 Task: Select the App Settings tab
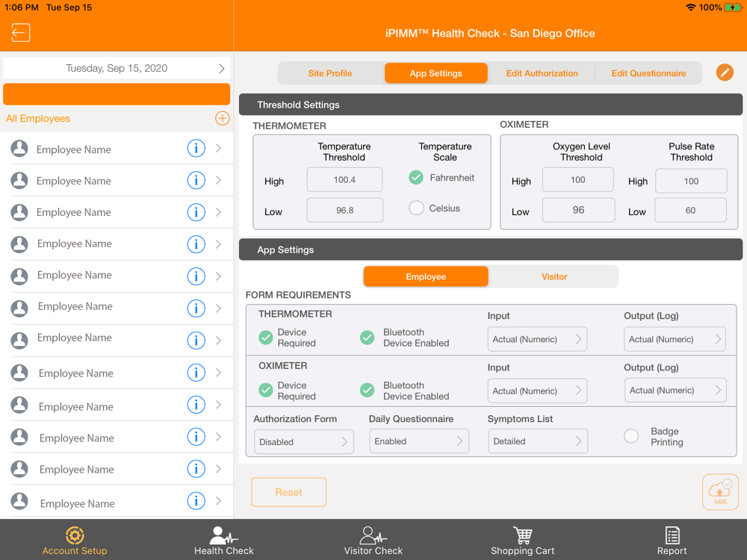pyautogui.click(x=436, y=73)
